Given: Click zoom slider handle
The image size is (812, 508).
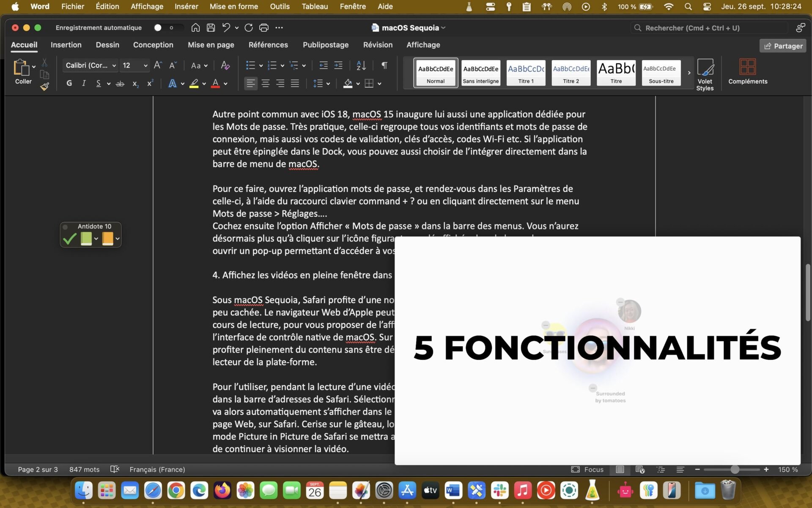Looking at the screenshot, I should tap(735, 469).
